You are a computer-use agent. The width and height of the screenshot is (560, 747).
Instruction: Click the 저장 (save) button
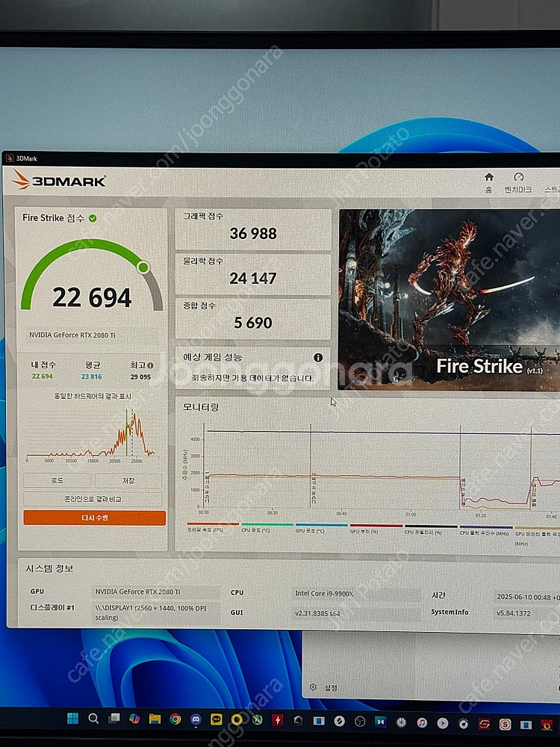[x=128, y=480]
